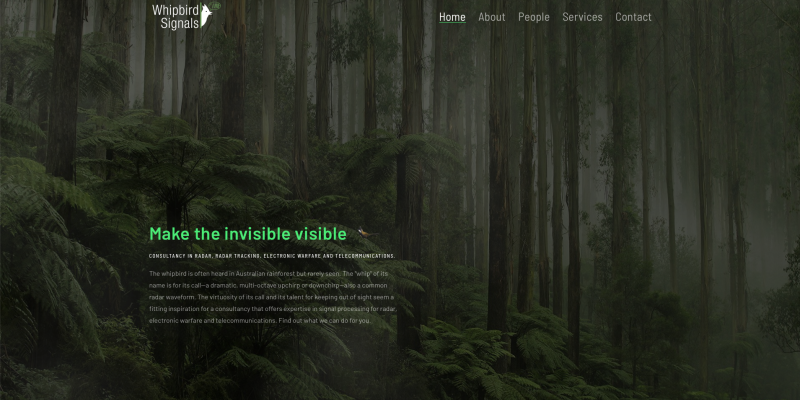Click the small green badge above the logo bird
800x400 pixels.
(x=215, y=6)
